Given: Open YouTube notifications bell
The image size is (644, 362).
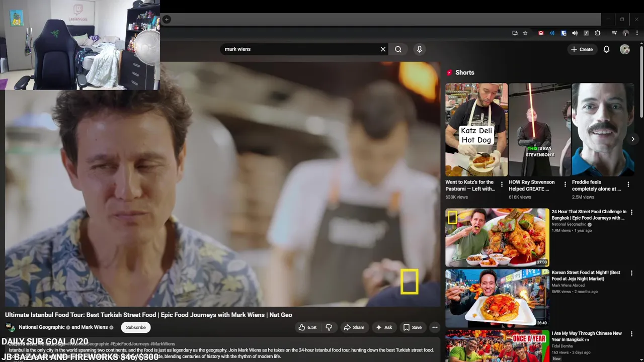Looking at the screenshot, I should [x=606, y=49].
